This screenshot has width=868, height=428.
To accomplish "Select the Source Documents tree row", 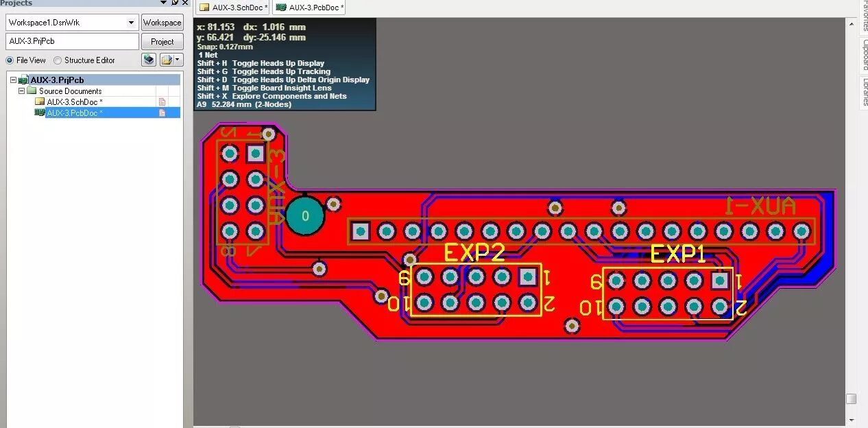I will [x=70, y=91].
